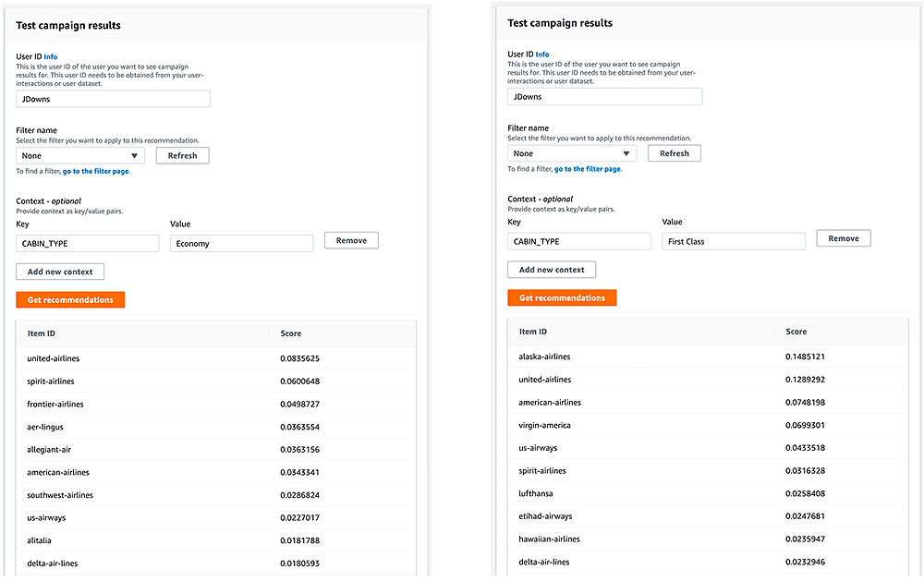Click the score 0.0433518 for us-airways
Viewport: 924px width, 581px height.
805,448
